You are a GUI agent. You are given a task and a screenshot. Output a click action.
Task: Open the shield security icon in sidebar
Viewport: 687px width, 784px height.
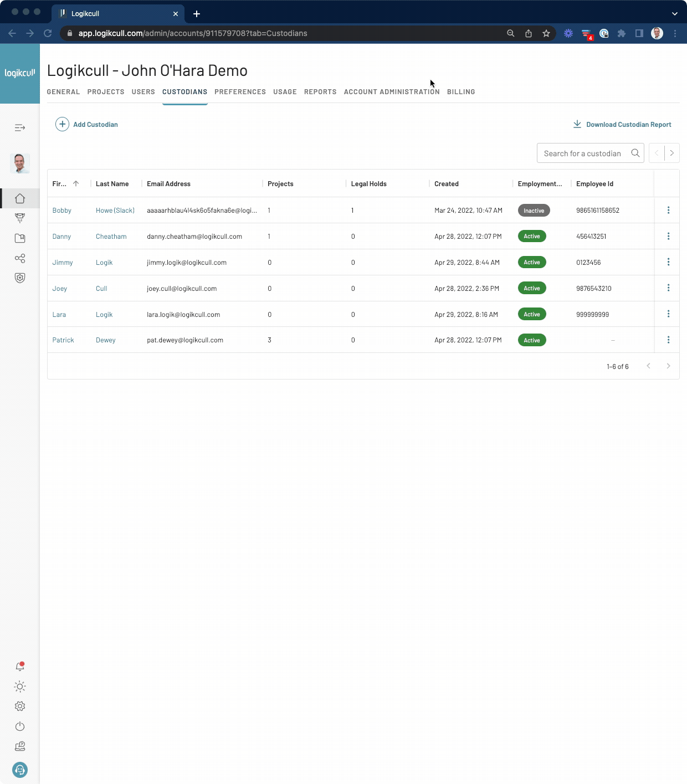click(20, 278)
